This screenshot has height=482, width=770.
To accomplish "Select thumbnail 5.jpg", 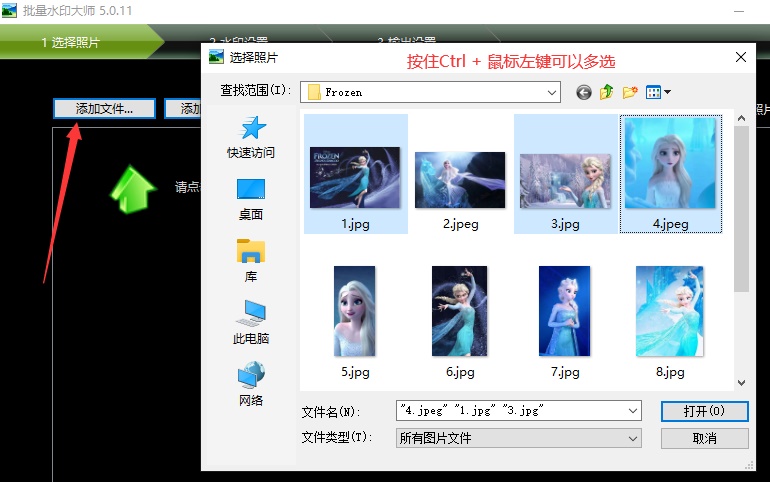I will pos(355,311).
